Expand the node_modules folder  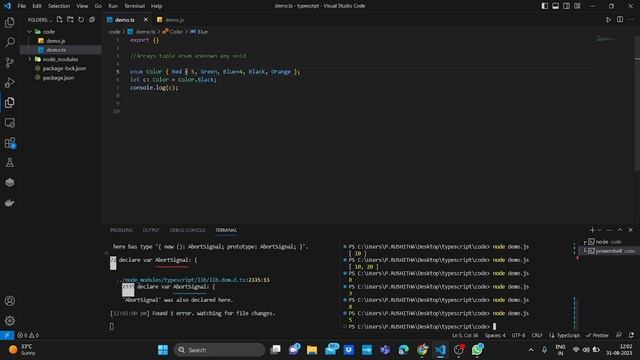point(29,59)
